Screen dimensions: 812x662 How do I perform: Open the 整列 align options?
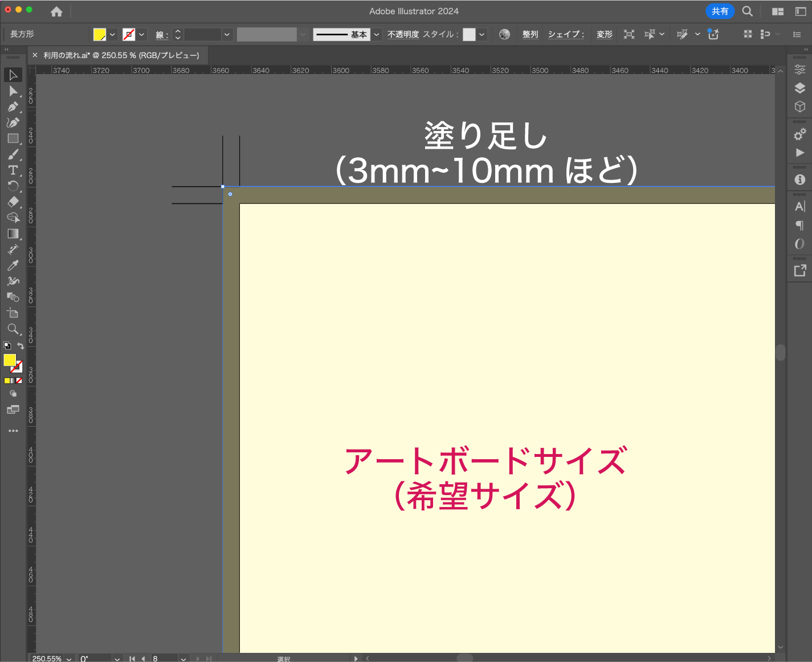[530, 35]
